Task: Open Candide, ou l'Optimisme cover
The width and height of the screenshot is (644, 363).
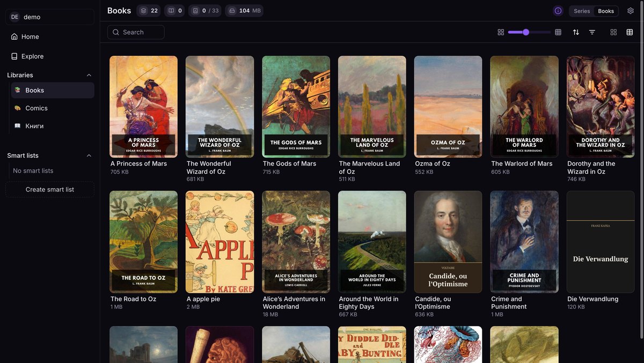Action: (448, 242)
